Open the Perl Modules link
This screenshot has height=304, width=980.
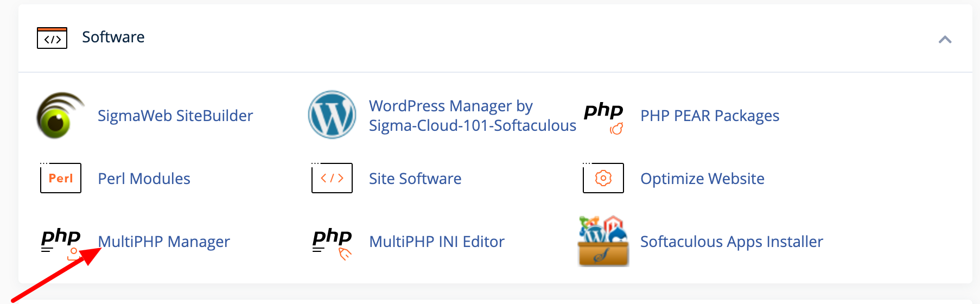coord(144,179)
